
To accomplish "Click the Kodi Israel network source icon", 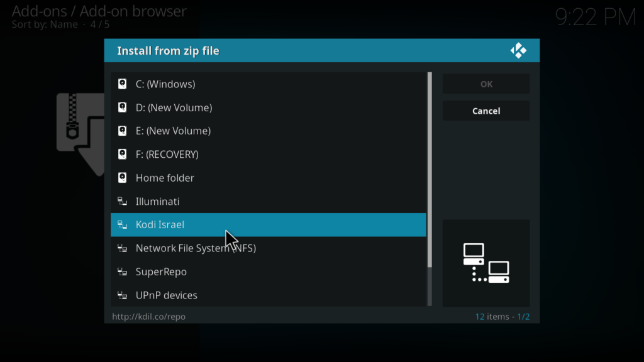I will click(x=123, y=224).
